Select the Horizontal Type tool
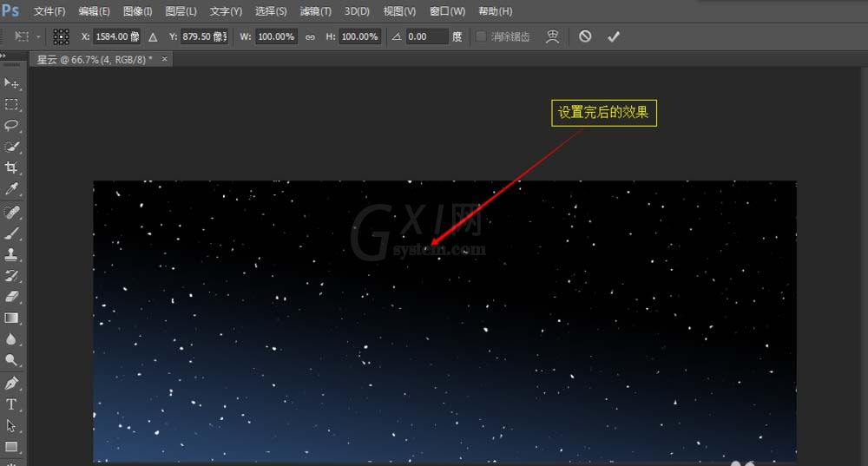The height and width of the screenshot is (466, 868). [11, 404]
